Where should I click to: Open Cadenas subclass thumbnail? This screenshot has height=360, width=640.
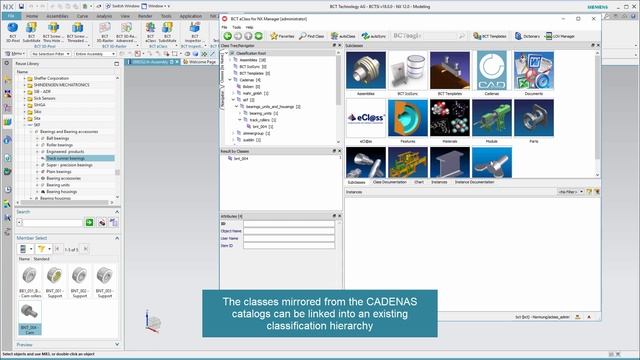(x=491, y=70)
